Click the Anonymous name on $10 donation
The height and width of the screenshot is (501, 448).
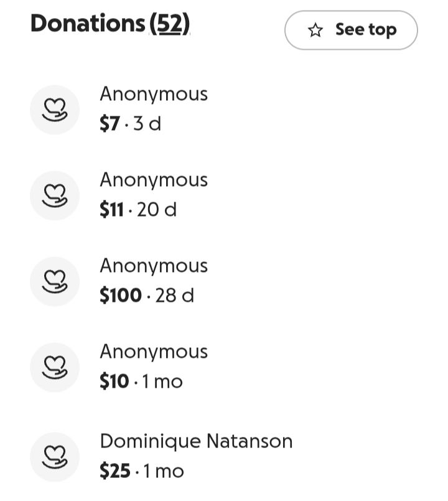point(154,352)
